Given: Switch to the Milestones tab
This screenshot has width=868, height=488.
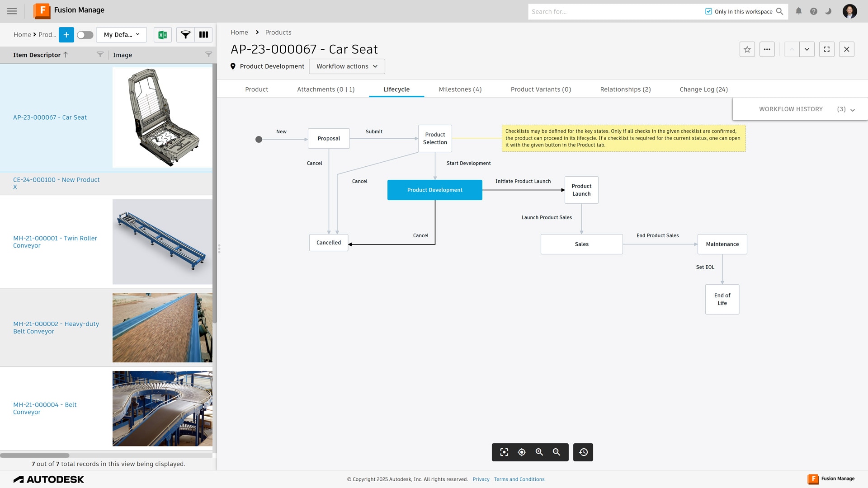Looking at the screenshot, I should point(460,89).
